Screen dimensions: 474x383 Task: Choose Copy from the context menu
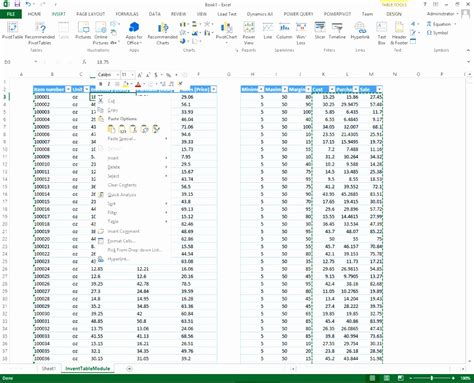click(x=133, y=110)
